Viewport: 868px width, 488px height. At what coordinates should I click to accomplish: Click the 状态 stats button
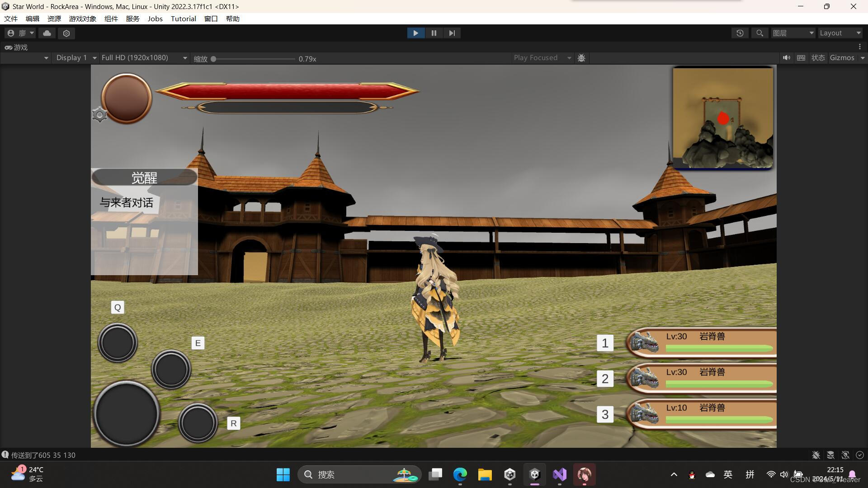pos(818,58)
